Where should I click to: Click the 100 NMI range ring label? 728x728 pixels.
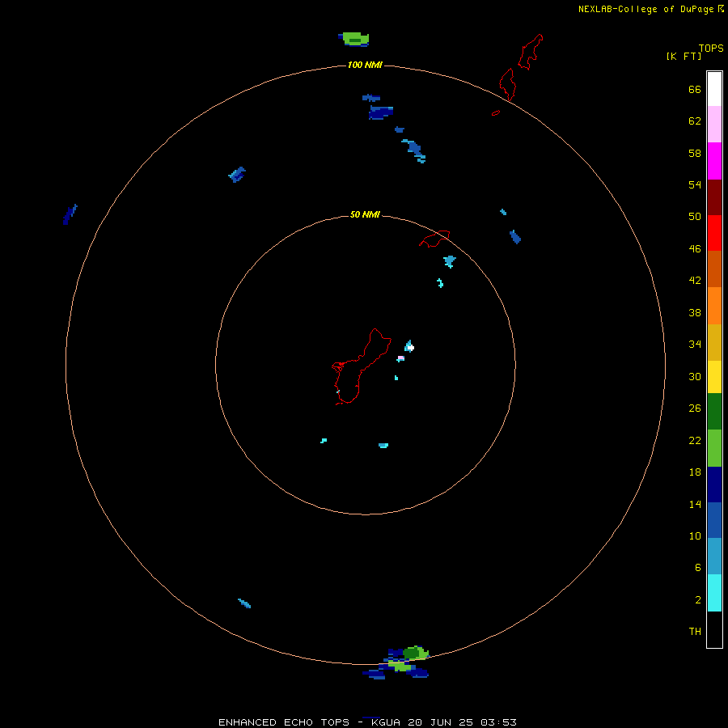click(365, 65)
